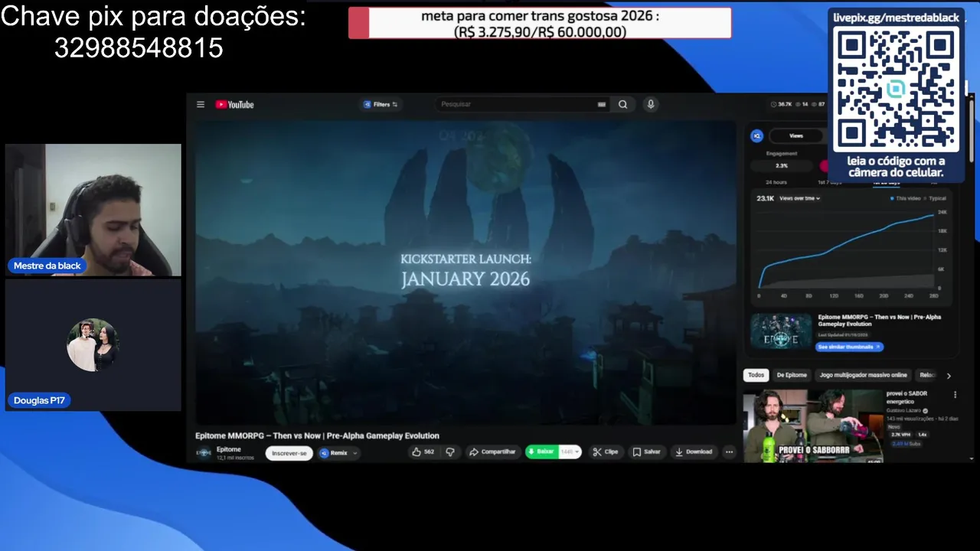This screenshot has height=551, width=980.
Task: Create a clip with the Clipe scissors button
Action: [606, 452]
